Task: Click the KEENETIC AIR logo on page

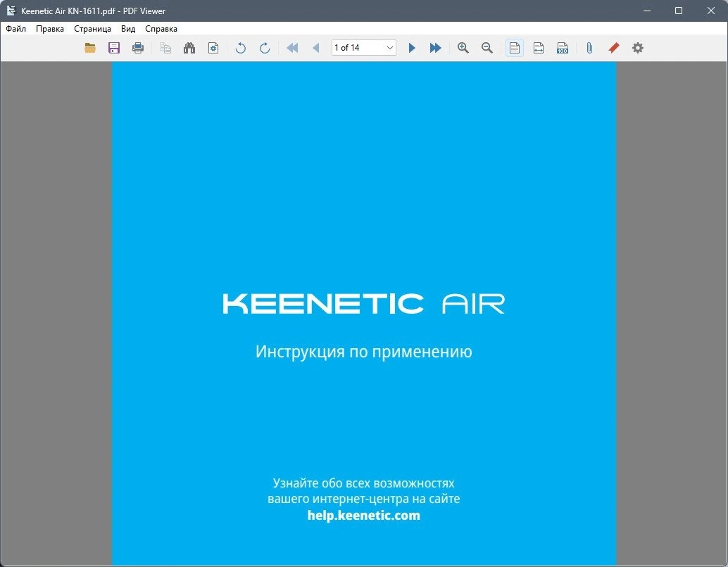Action: tap(363, 304)
